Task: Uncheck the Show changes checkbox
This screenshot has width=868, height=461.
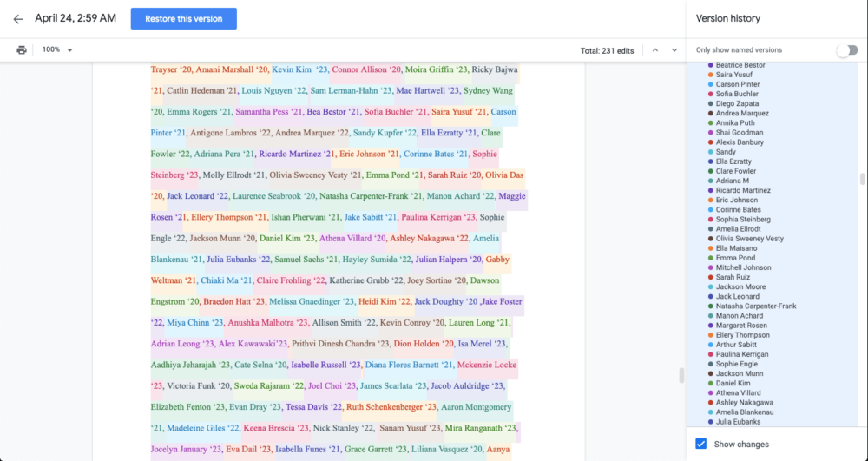Action: [701, 444]
